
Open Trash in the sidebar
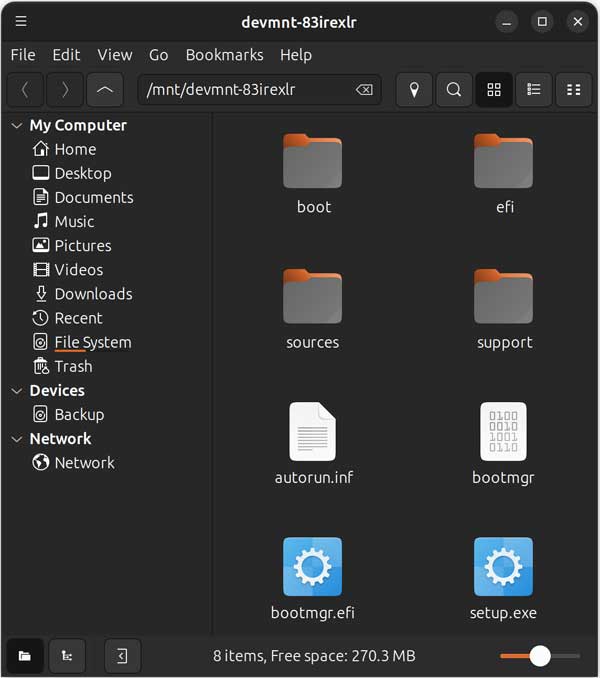tap(63, 367)
